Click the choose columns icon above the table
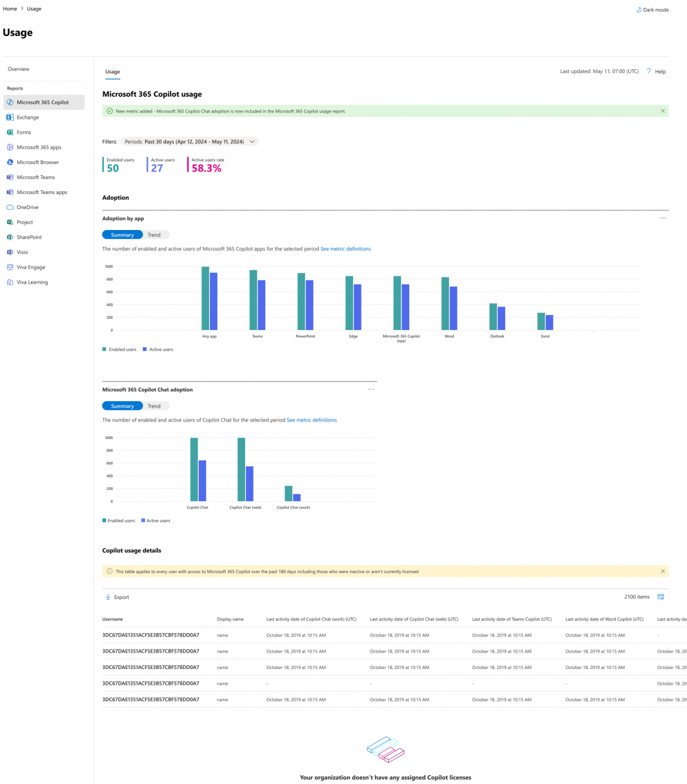This screenshot has height=784, width=687. tap(661, 596)
